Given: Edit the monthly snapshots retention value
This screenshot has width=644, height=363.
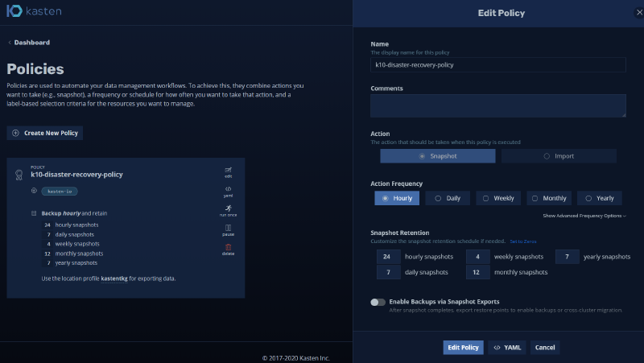Looking at the screenshot, I should click(478, 272).
